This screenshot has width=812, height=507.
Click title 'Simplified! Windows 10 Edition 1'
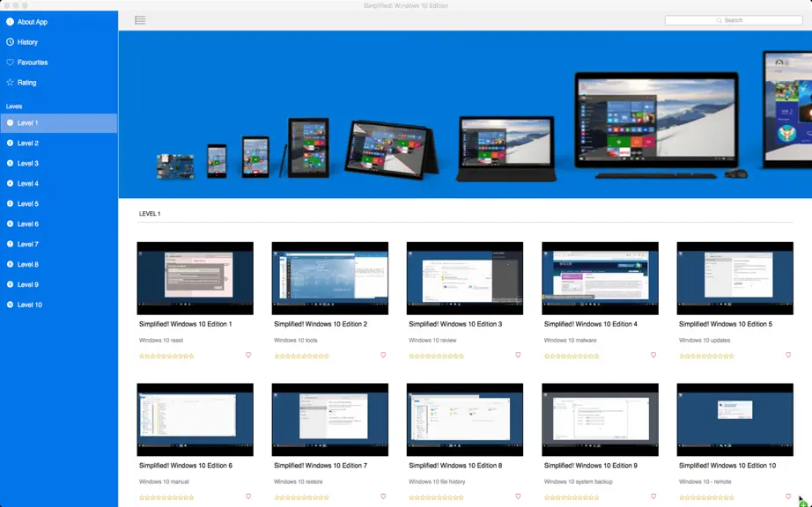pyautogui.click(x=186, y=325)
